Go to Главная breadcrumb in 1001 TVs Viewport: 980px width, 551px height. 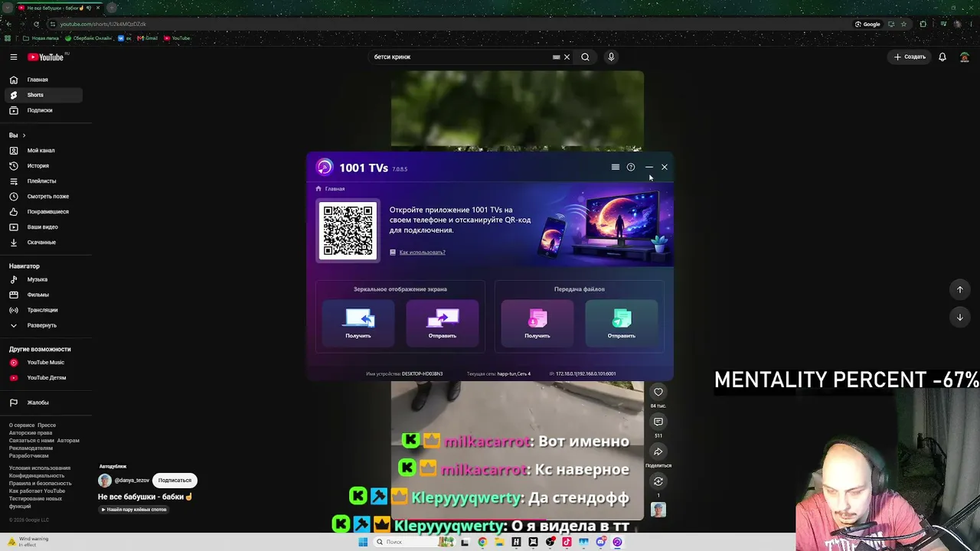tap(335, 189)
